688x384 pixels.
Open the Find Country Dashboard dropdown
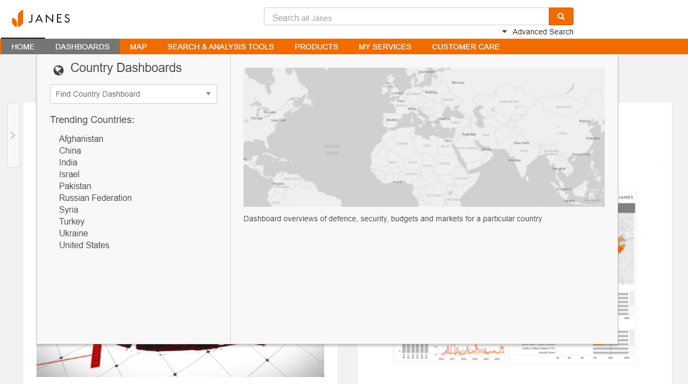click(x=133, y=94)
